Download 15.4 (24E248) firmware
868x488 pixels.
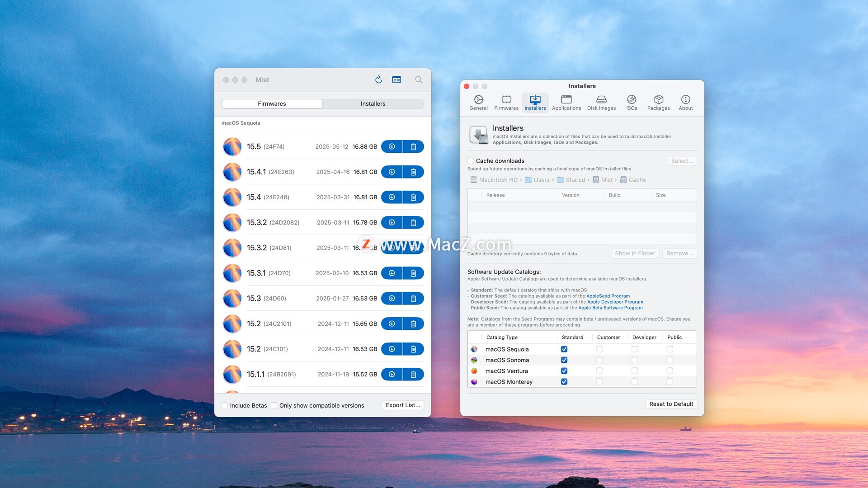click(x=392, y=197)
